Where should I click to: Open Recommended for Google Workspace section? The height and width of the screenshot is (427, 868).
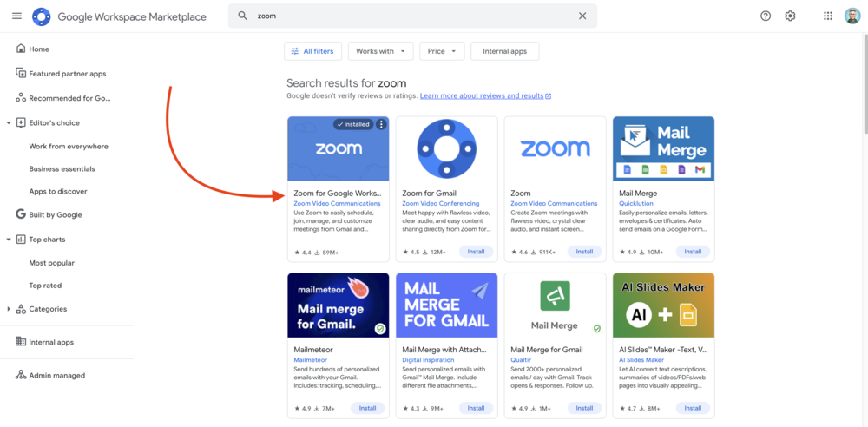coord(69,98)
